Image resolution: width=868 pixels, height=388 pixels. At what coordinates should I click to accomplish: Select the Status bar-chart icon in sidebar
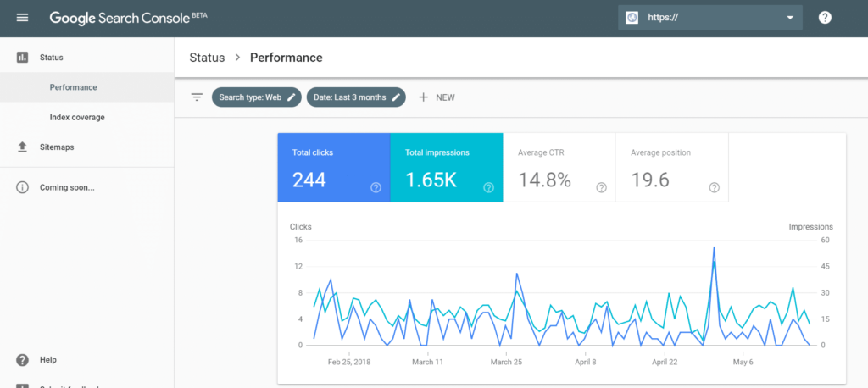22,57
